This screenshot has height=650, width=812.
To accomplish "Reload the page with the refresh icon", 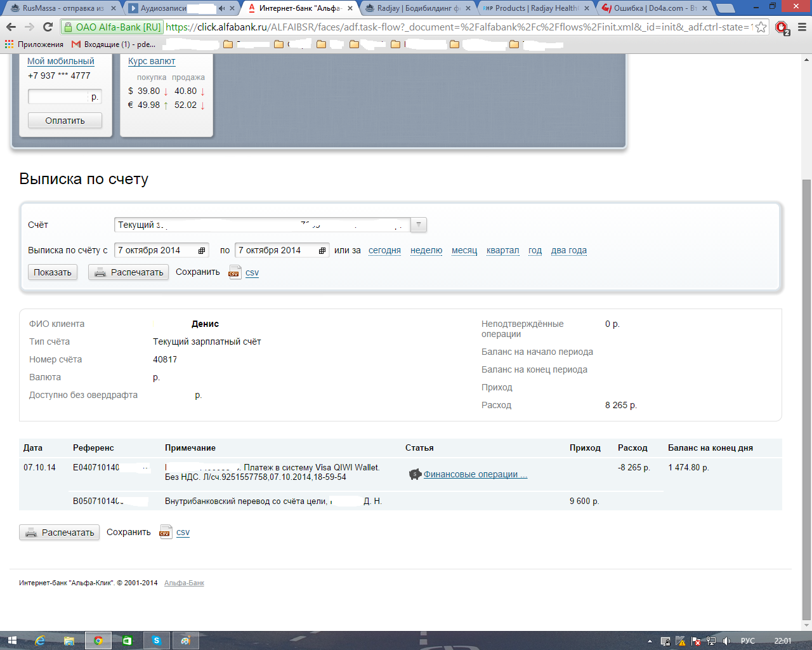I will [48, 27].
